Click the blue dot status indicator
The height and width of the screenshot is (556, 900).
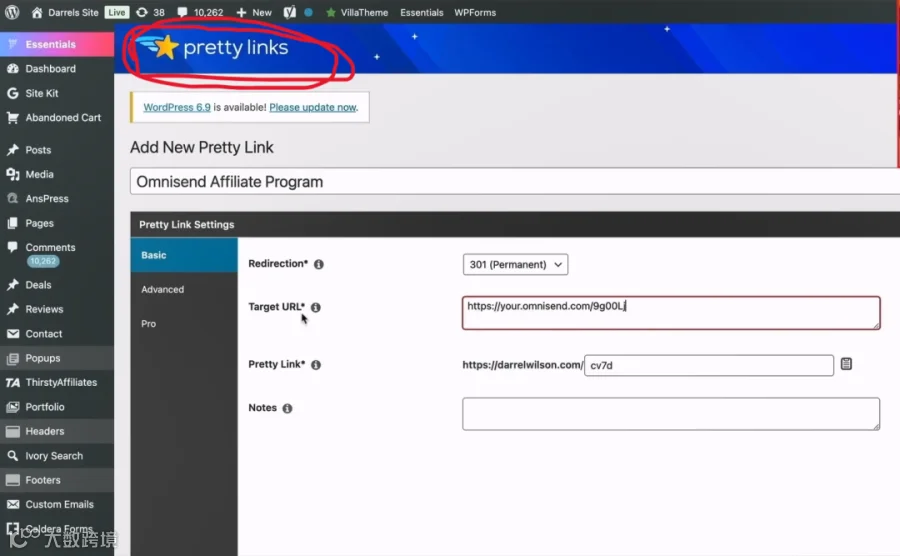308,12
